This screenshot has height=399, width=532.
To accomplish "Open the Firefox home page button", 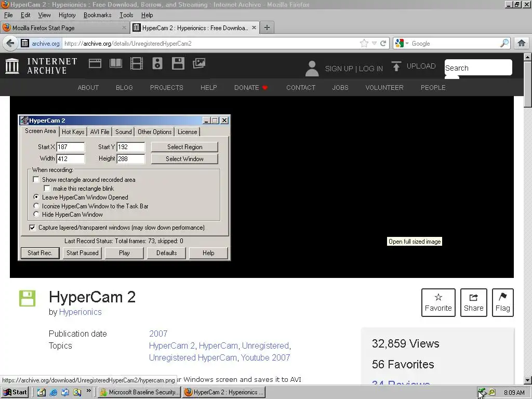I will [x=522, y=43].
